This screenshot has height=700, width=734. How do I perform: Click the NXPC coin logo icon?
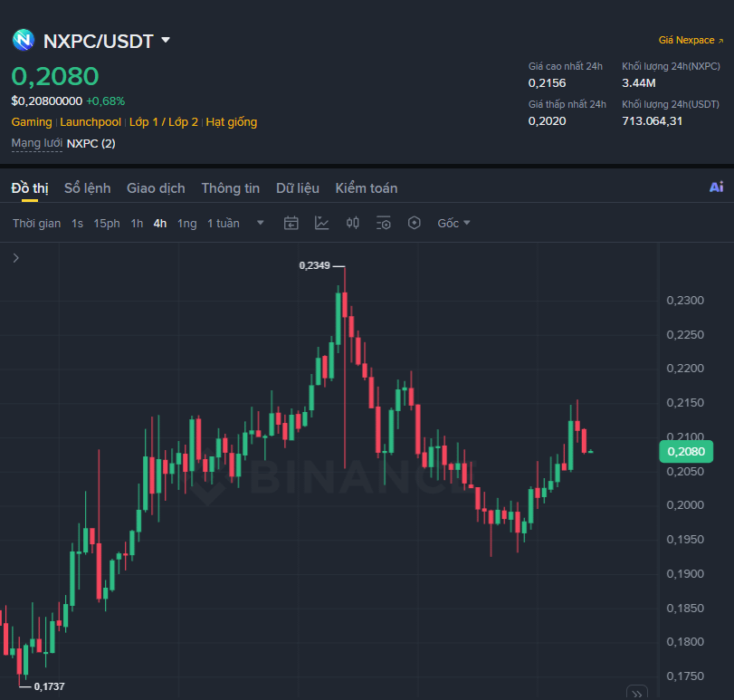tap(24, 40)
